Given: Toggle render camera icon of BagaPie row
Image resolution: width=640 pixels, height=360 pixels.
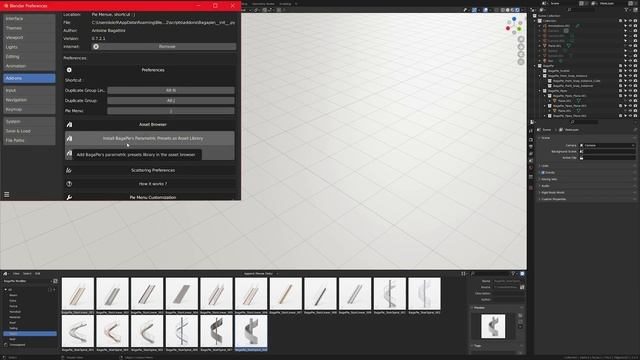Looking at the screenshot, I should click(x=635, y=66).
